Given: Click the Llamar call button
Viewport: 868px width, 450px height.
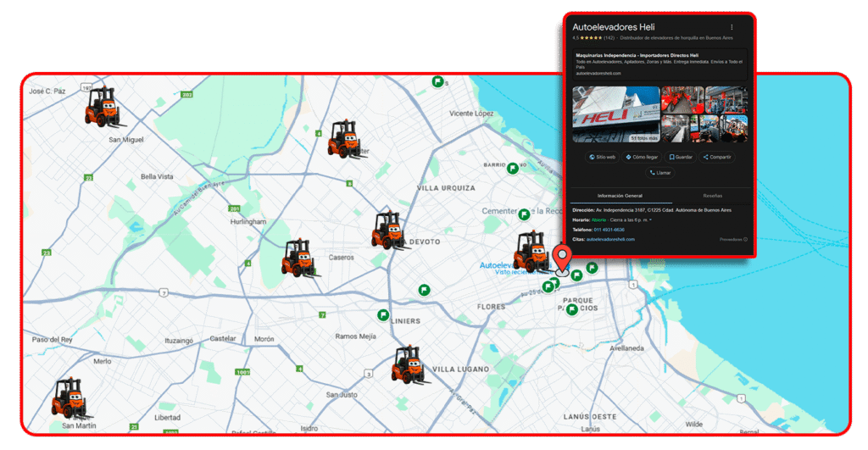Looking at the screenshot, I should tap(659, 173).
